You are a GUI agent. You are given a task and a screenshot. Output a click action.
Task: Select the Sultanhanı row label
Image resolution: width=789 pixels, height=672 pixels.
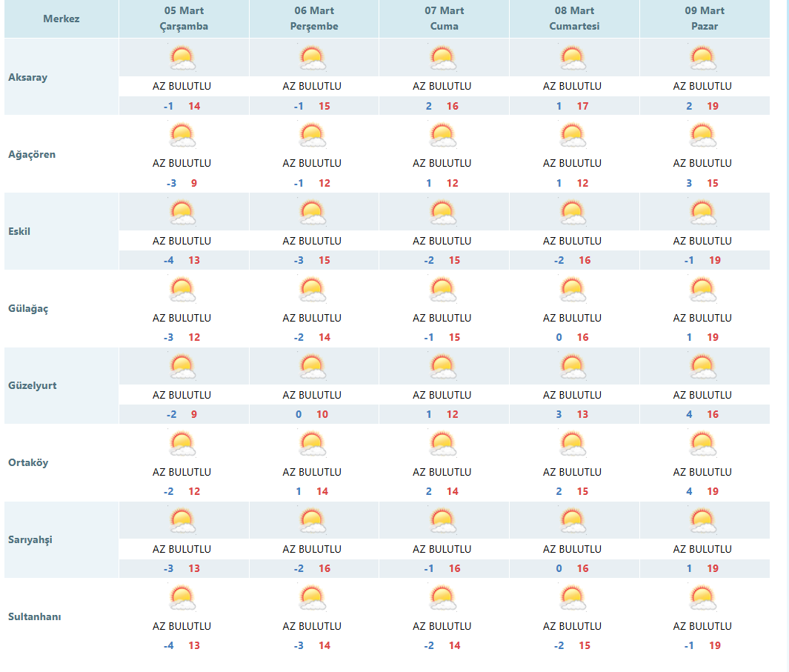[x=35, y=616]
